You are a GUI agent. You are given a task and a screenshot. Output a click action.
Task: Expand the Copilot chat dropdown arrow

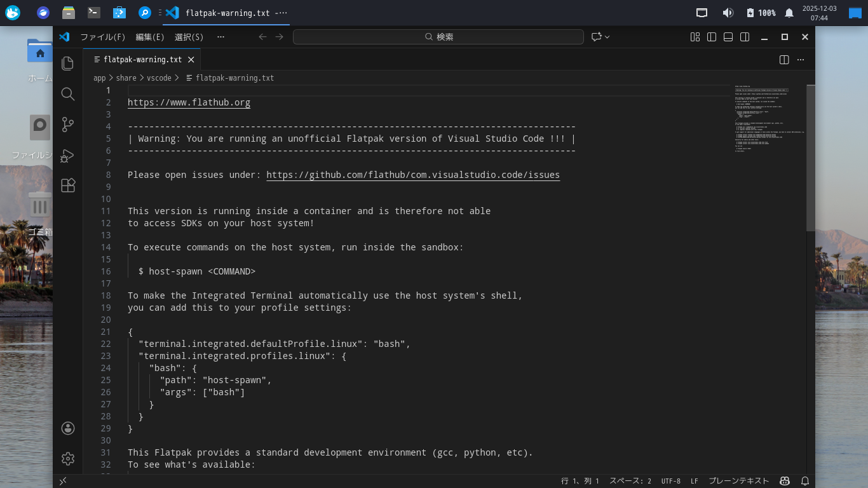coord(607,37)
